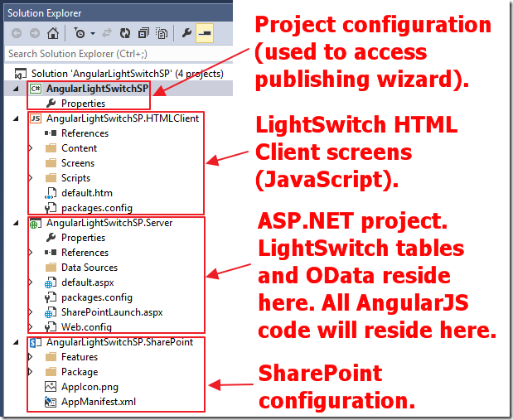Open dropdown arrow beside Pending Changes Filter
This screenshot has width=513, height=420.
(93, 33)
